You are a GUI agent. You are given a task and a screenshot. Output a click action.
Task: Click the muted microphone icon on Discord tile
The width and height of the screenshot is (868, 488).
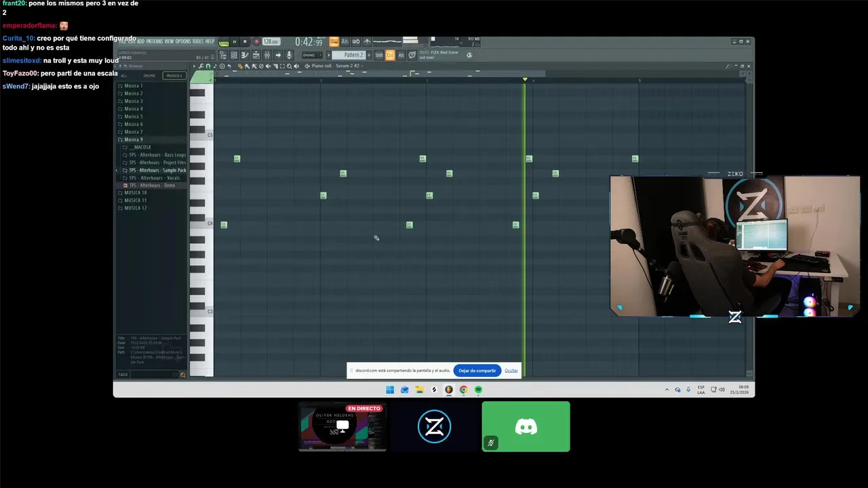pos(490,443)
